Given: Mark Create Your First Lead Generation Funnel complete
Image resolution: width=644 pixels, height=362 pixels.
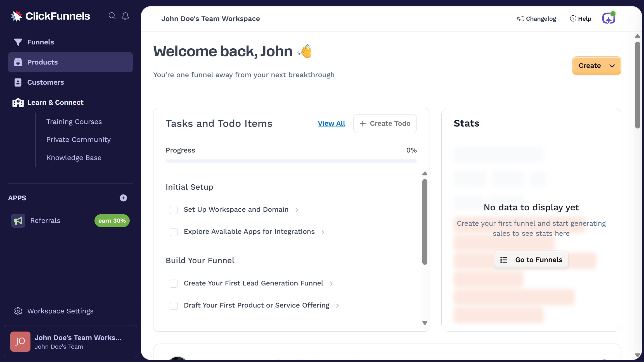Looking at the screenshot, I should (x=174, y=284).
